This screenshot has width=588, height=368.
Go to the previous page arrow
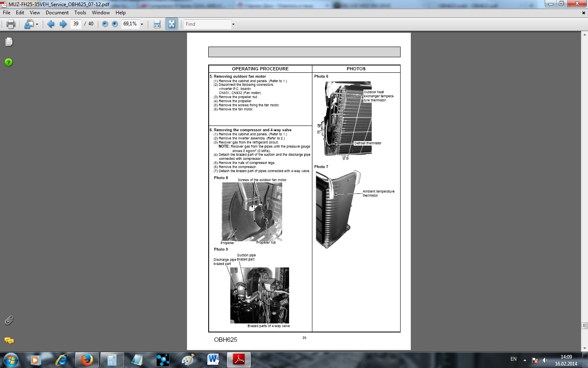pyautogui.click(x=51, y=24)
